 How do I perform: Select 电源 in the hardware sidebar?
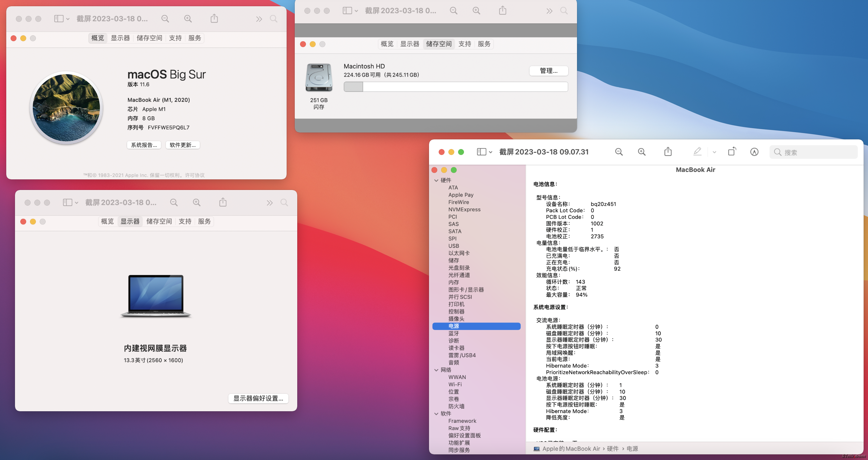click(476, 326)
